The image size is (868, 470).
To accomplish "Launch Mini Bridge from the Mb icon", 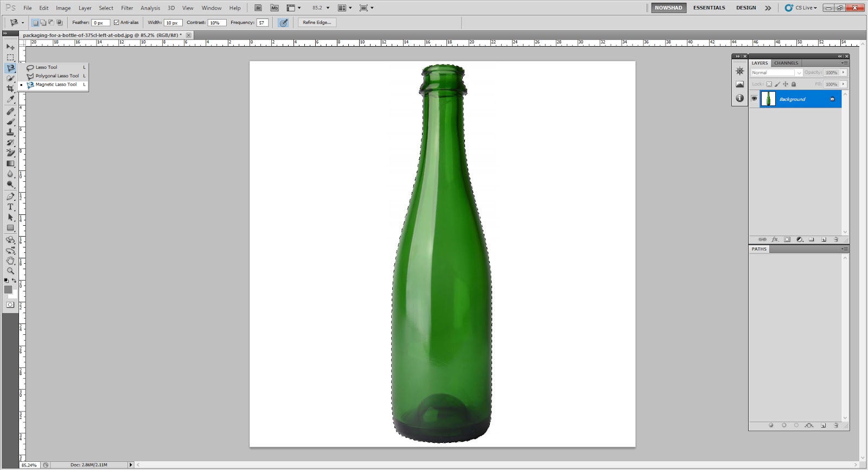I will tap(275, 8).
